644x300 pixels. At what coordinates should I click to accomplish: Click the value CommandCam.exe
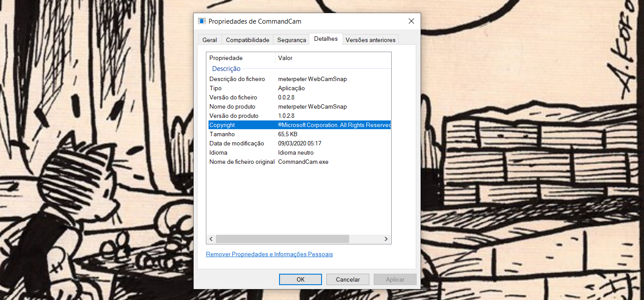coord(303,162)
